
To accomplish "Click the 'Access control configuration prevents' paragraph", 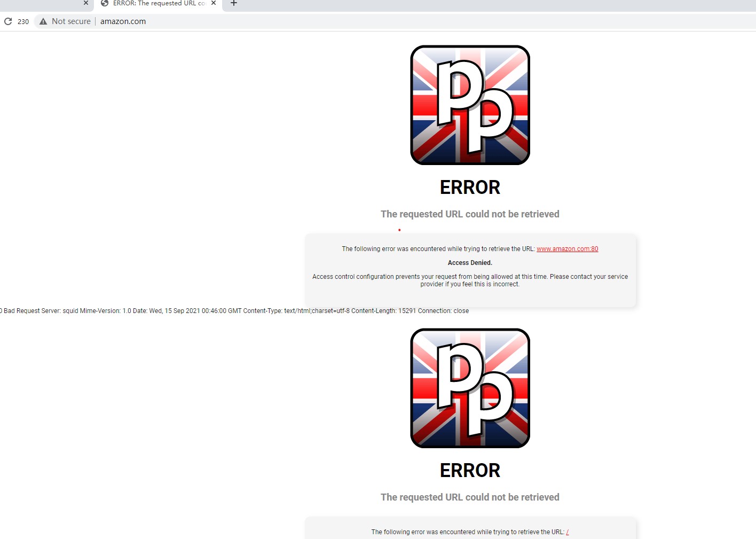I will [470, 280].
